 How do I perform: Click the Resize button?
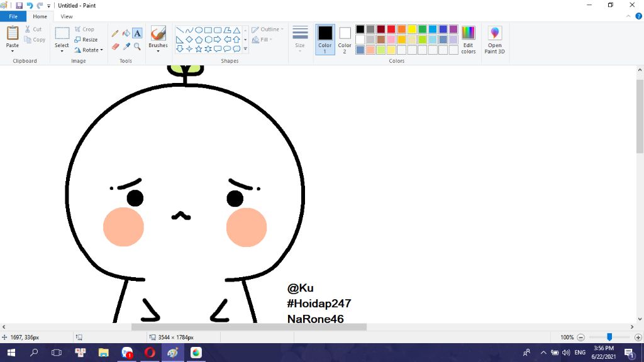[86, 40]
